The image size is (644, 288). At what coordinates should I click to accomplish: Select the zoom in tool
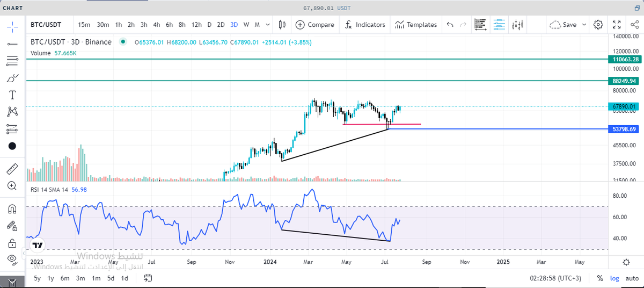(x=12, y=186)
